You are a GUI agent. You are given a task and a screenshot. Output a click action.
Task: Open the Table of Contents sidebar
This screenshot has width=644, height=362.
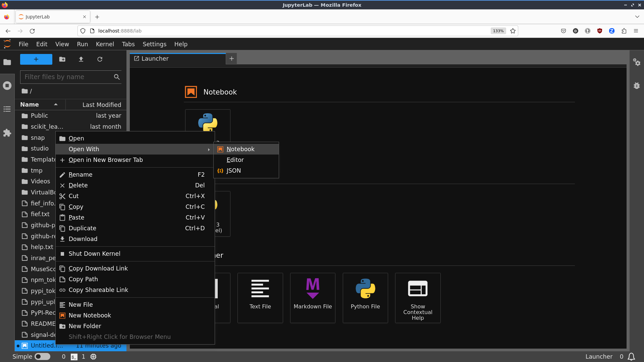click(x=7, y=109)
